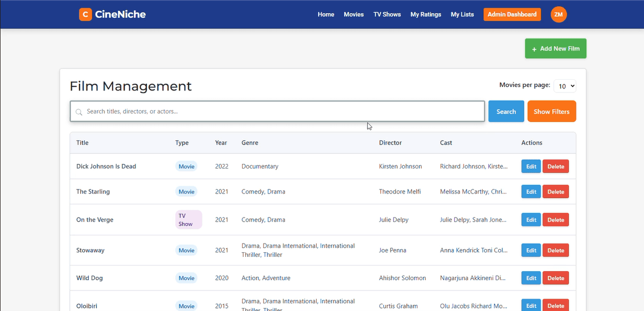This screenshot has height=311, width=644.
Task: Select the Oloibiri title cell
Action: click(x=87, y=306)
